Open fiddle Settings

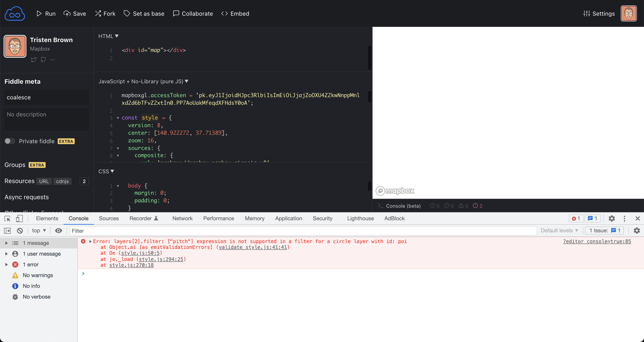(x=599, y=13)
